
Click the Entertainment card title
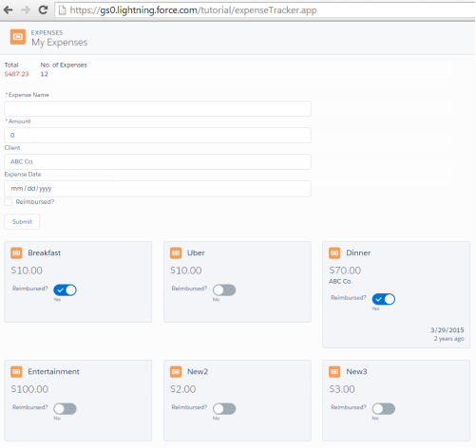(53, 371)
